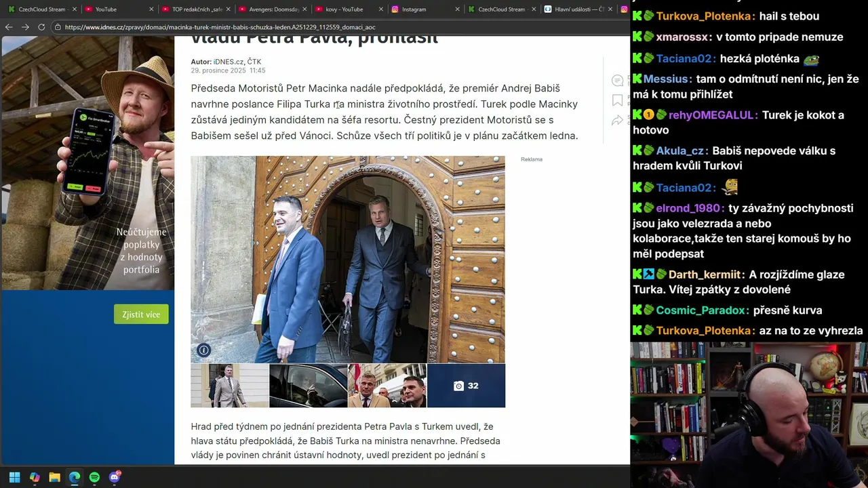Open the thumbnail of two men outdoors

tap(387, 386)
